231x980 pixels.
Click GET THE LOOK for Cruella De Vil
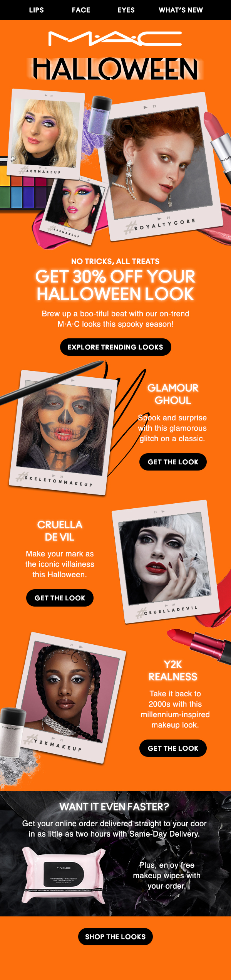pyautogui.click(x=60, y=598)
